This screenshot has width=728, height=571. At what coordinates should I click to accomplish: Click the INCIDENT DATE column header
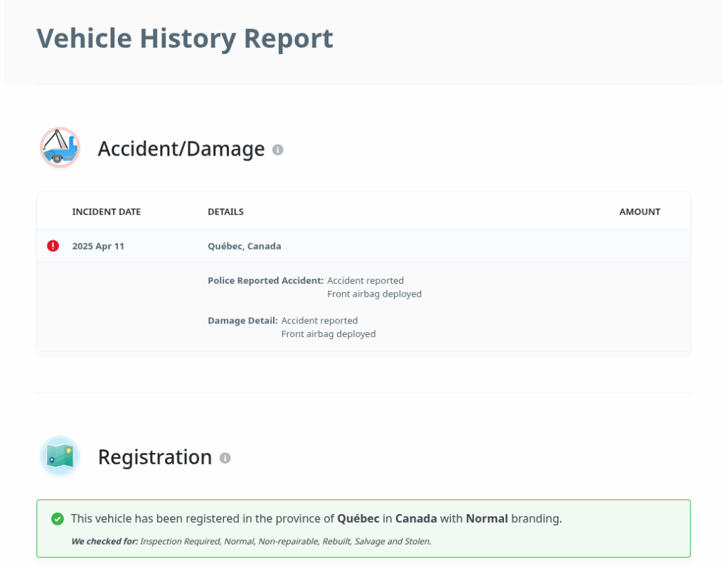[x=107, y=212]
